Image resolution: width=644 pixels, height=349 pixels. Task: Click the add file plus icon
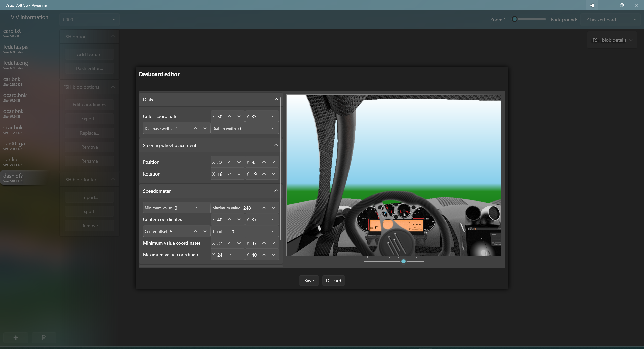(x=16, y=338)
